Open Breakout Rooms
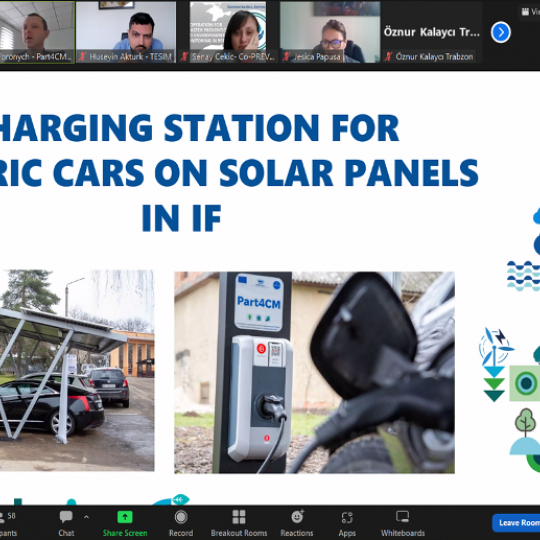The width and height of the screenshot is (540, 540). tap(239, 523)
